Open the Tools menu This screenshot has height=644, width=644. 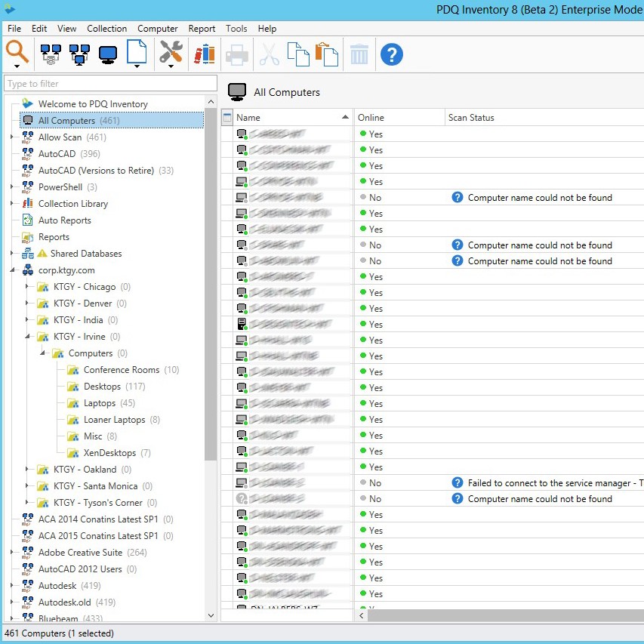point(236,29)
